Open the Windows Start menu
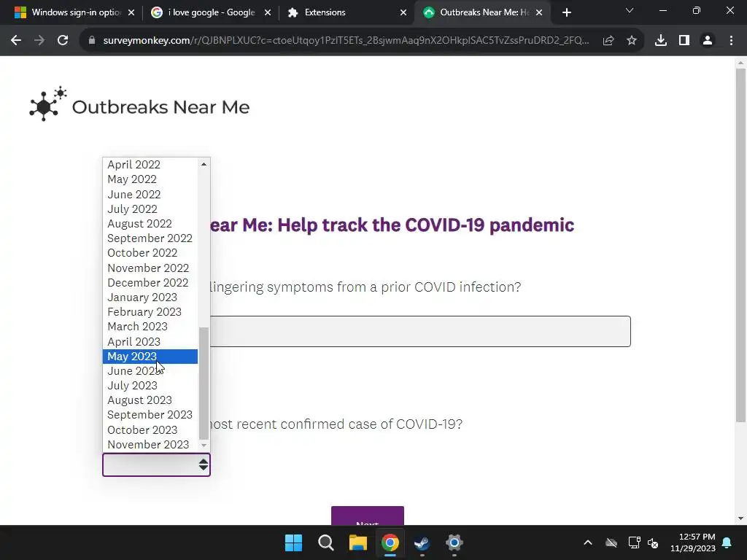This screenshot has width=747, height=560. coord(293,542)
